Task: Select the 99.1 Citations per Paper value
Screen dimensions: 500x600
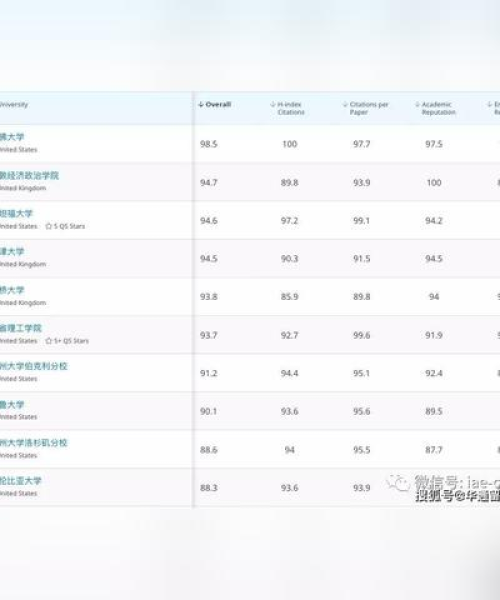Action: tap(362, 221)
